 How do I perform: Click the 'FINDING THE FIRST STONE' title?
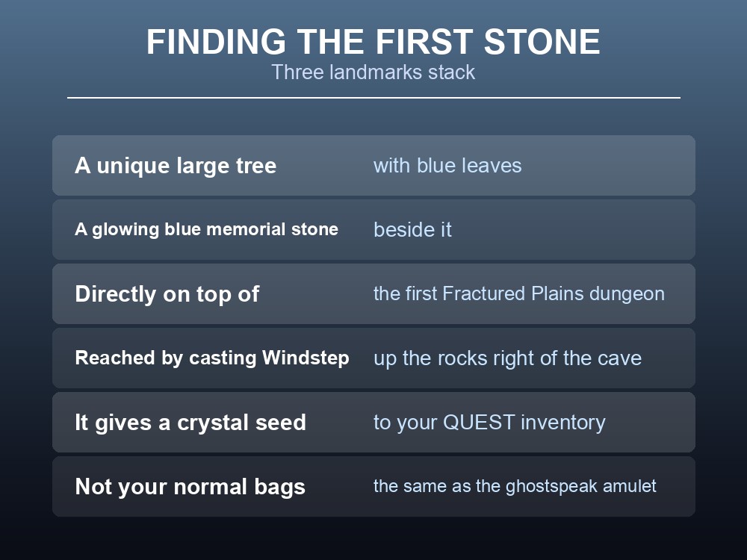click(x=373, y=42)
